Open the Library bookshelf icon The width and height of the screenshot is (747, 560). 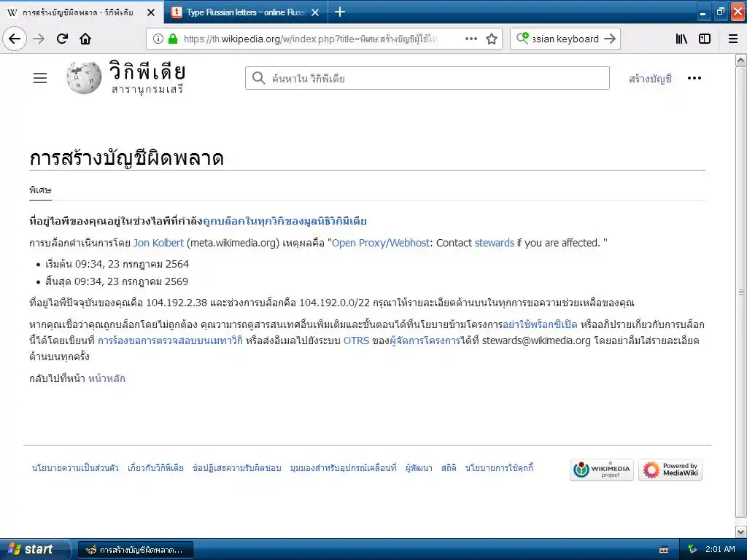click(681, 39)
